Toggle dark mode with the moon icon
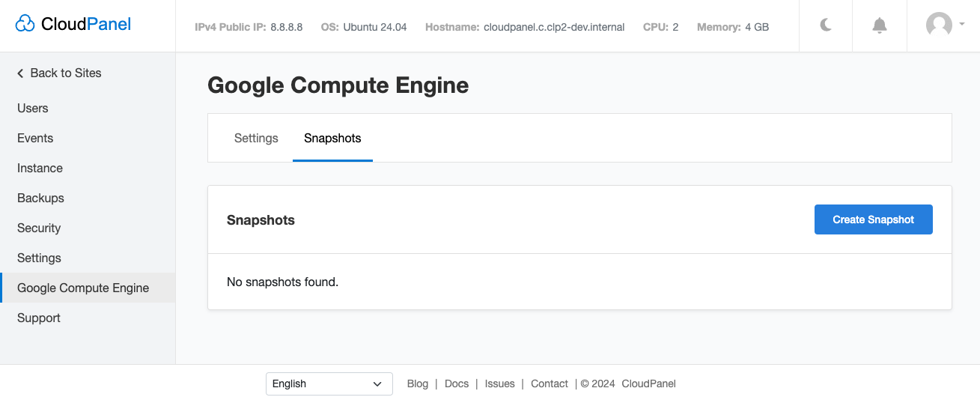Viewport: 980px width, 403px height. 826,25
